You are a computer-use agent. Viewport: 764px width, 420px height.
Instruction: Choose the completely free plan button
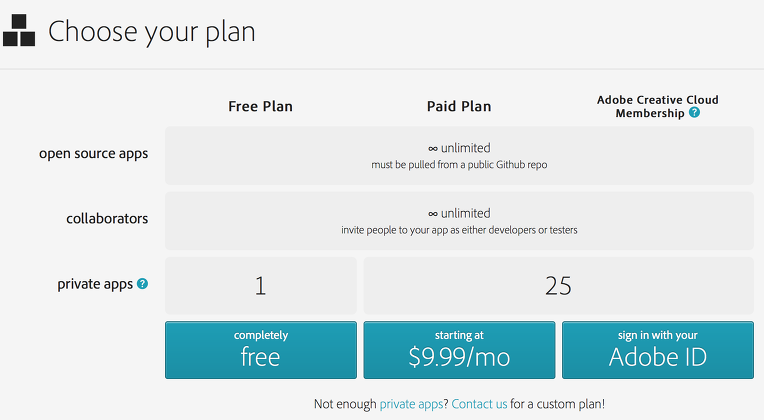tap(261, 350)
